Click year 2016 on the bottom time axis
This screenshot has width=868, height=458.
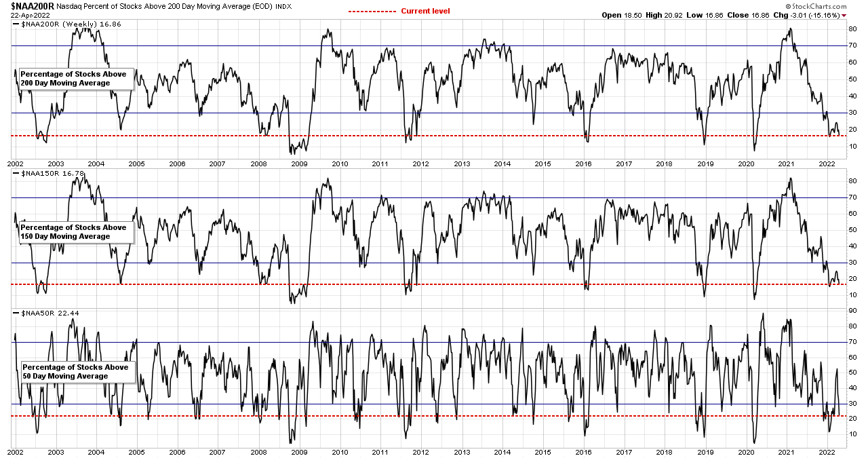tap(583, 452)
